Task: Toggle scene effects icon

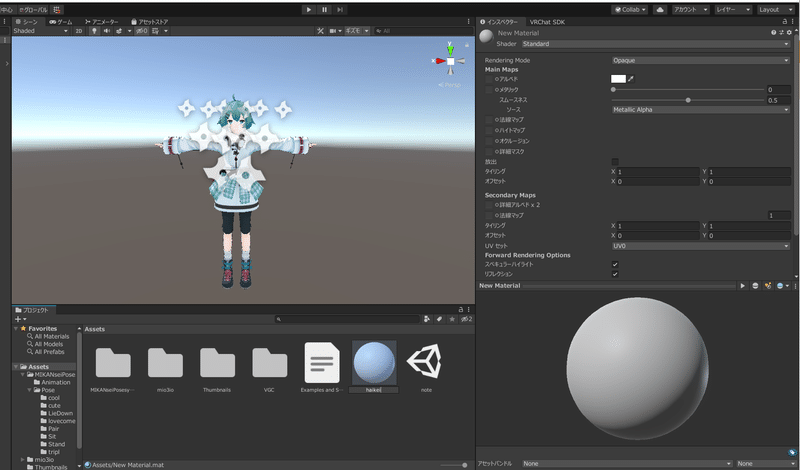Action: [x=119, y=31]
